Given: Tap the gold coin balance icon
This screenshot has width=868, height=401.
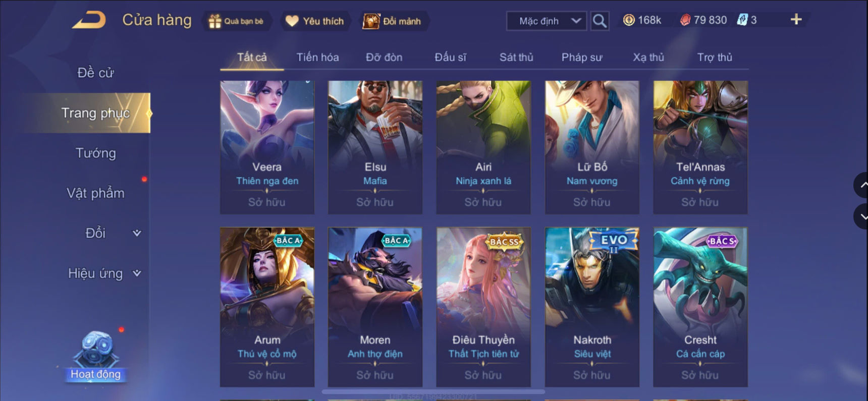Looking at the screenshot, I should tap(629, 20).
